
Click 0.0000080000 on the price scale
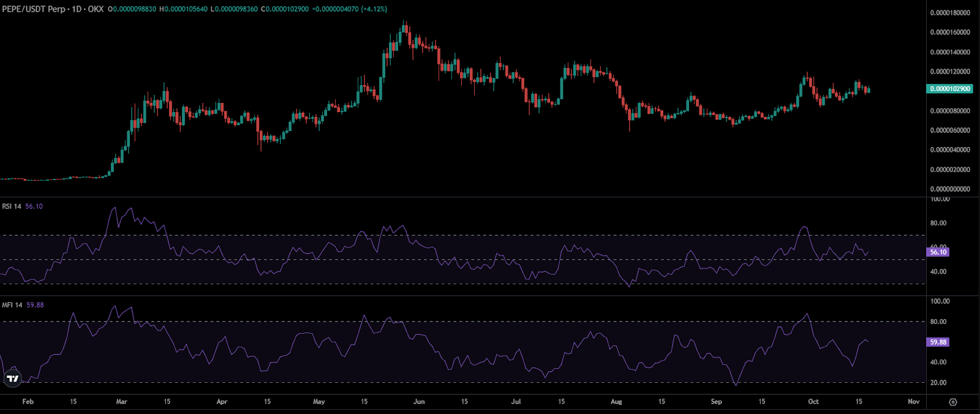click(x=950, y=111)
